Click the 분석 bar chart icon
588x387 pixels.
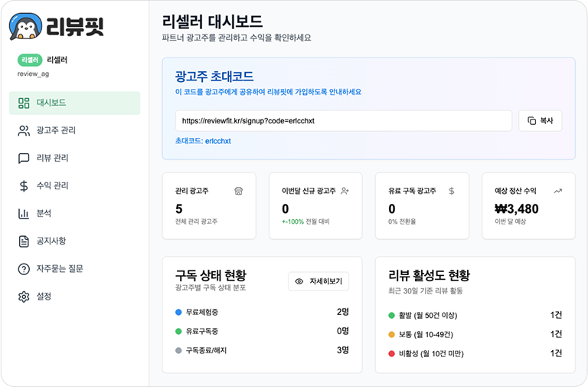click(x=24, y=214)
